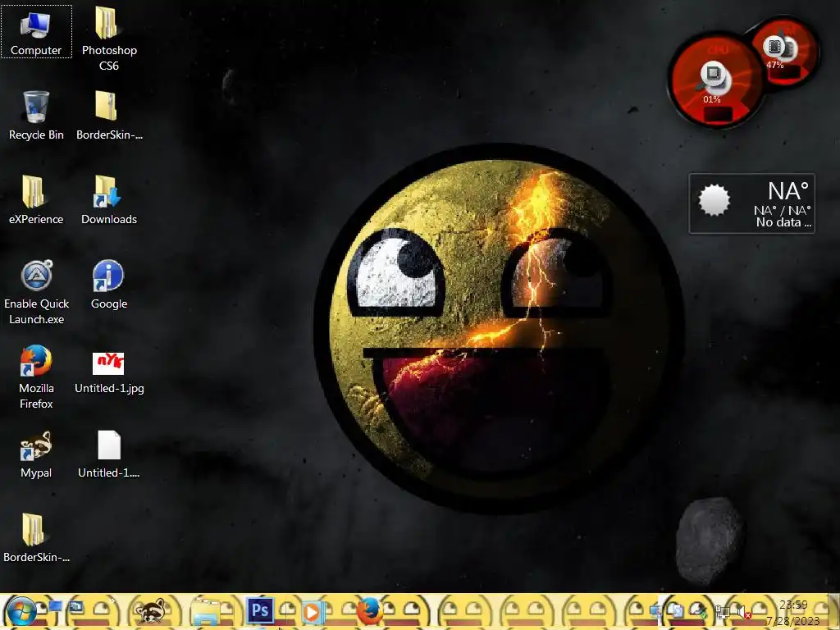Image resolution: width=840 pixels, height=630 pixels.
Task: Click the network tray icon
Action: pyautogui.click(x=723, y=612)
